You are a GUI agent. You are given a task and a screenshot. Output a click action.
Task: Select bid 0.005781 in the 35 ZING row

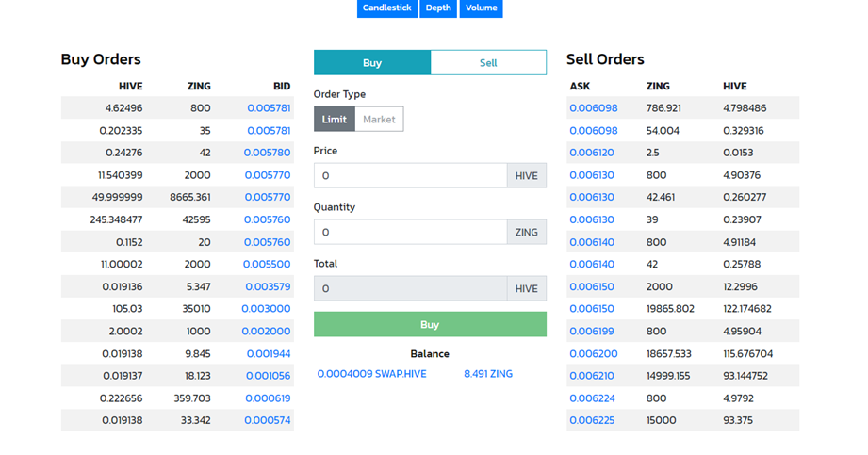coord(269,131)
